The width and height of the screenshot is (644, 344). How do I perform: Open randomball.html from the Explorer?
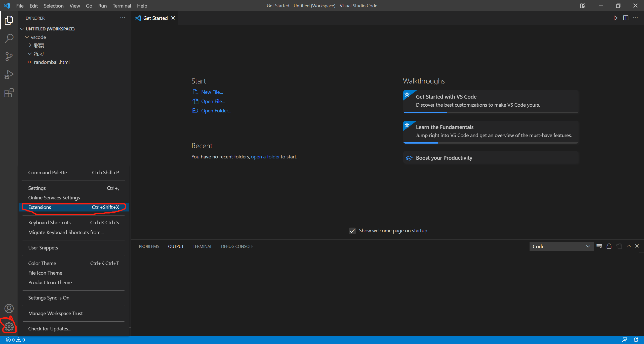pyautogui.click(x=52, y=62)
